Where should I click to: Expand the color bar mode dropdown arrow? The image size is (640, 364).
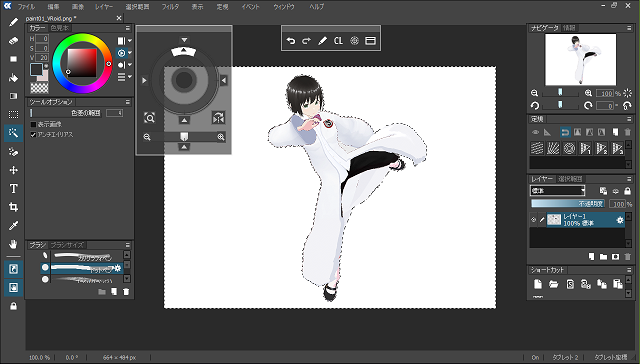130,41
